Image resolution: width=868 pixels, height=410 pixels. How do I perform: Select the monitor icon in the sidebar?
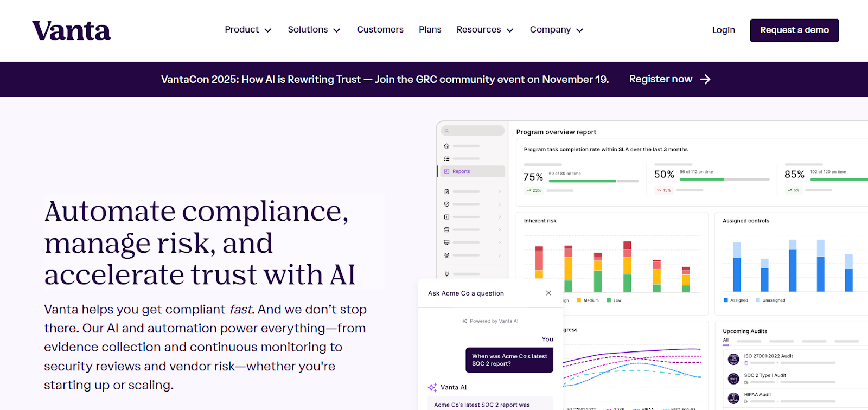point(446,241)
